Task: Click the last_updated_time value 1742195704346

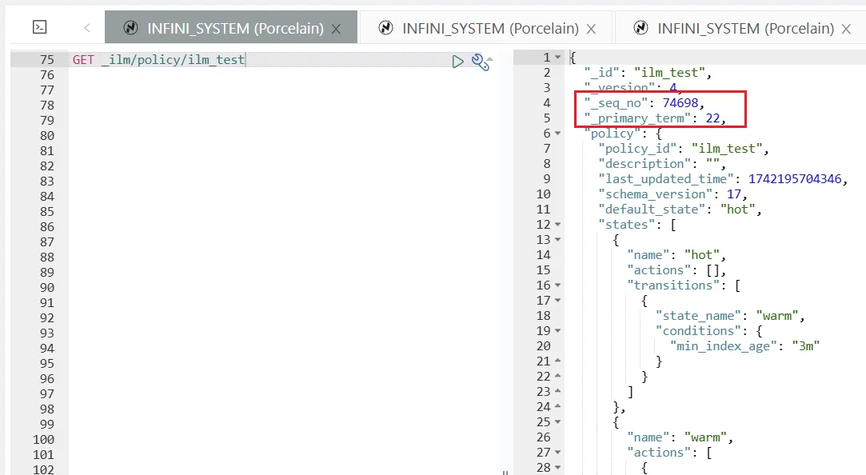Action: (x=795, y=179)
